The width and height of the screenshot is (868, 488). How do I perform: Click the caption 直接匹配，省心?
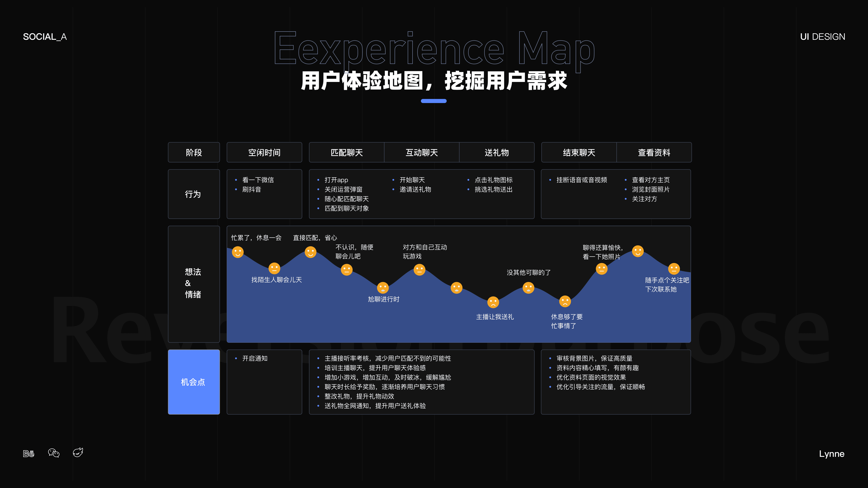click(x=315, y=238)
